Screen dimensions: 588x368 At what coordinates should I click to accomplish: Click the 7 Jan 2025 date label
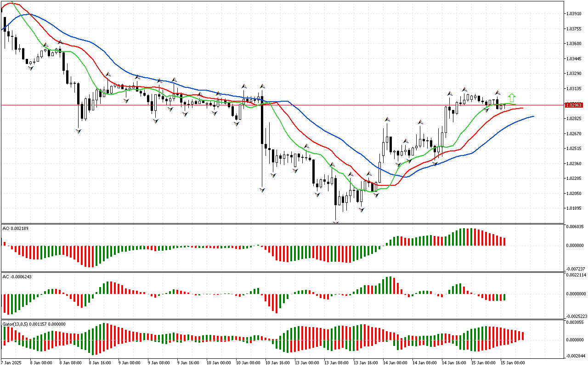point(11,362)
